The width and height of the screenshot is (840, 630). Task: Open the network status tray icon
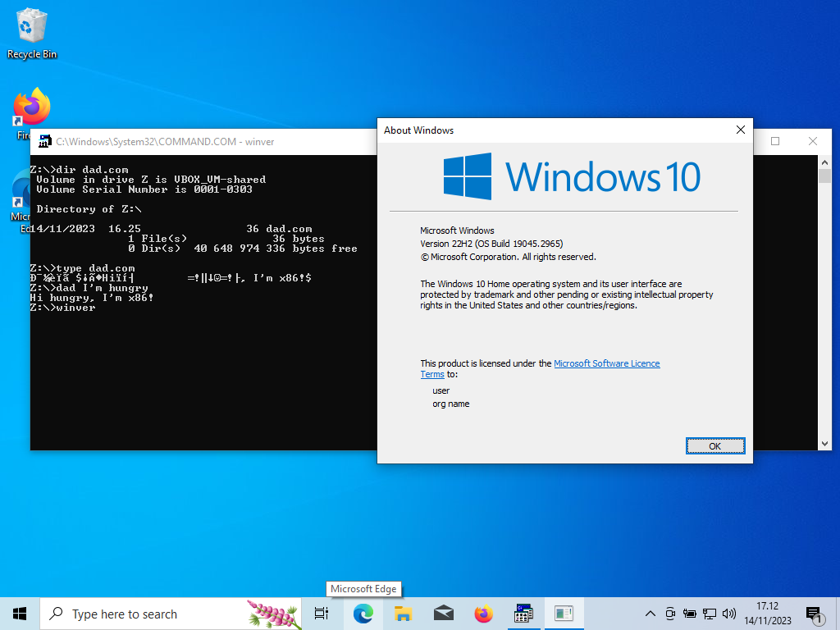(x=710, y=614)
